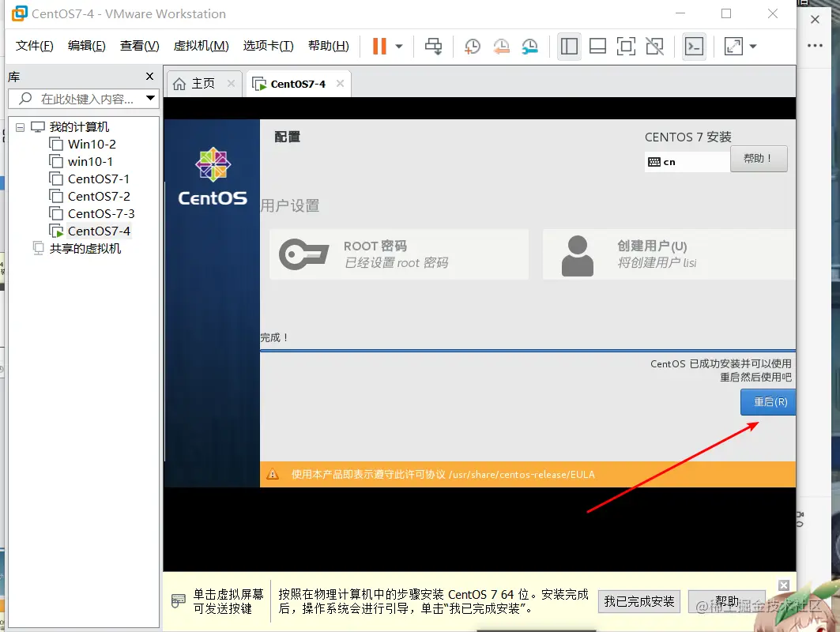The height and width of the screenshot is (632, 840).
Task: Close the CentOS7-4 tab
Action: pos(340,84)
